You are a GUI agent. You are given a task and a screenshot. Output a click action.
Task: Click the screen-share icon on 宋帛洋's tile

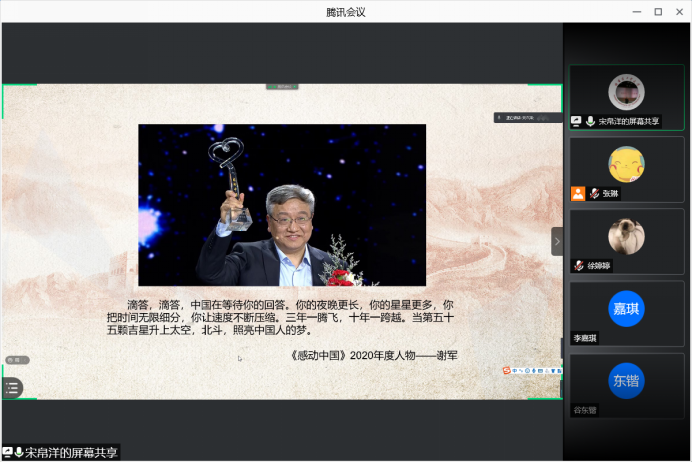point(577,121)
